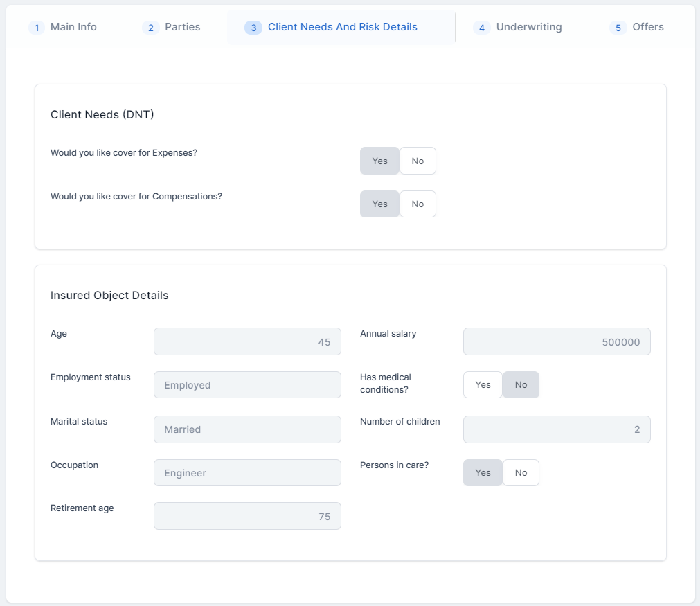
Task: Select Client Needs And Risk Details tab
Action: (x=332, y=27)
